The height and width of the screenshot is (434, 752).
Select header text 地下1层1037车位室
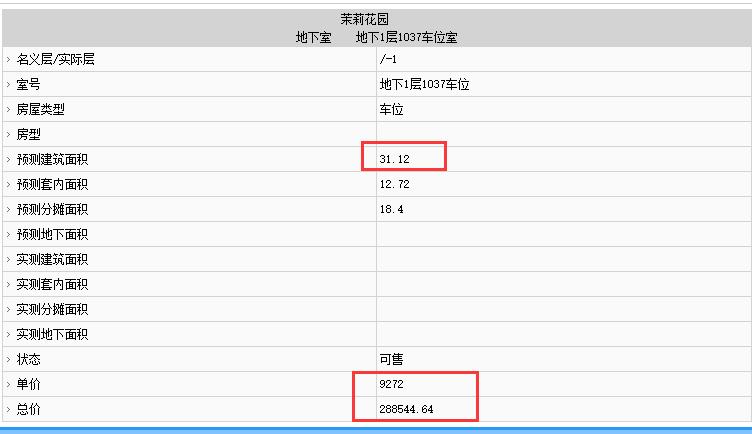[407, 37]
